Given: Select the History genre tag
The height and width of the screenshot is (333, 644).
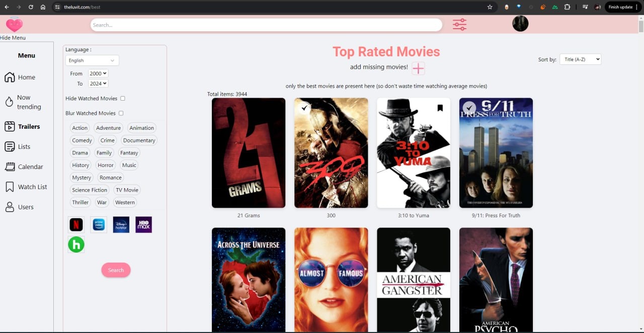Looking at the screenshot, I should pyautogui.click(x=80, y=165).
